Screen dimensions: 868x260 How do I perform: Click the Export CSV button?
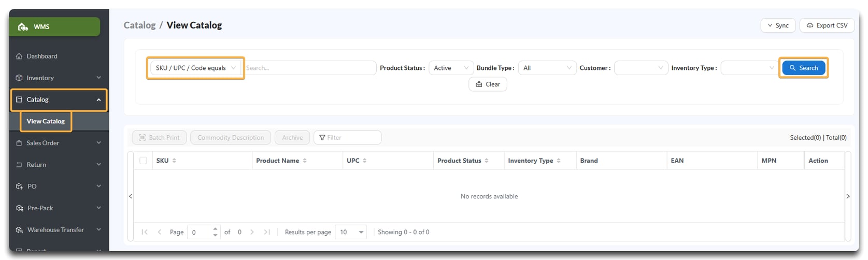coord(827,25)
